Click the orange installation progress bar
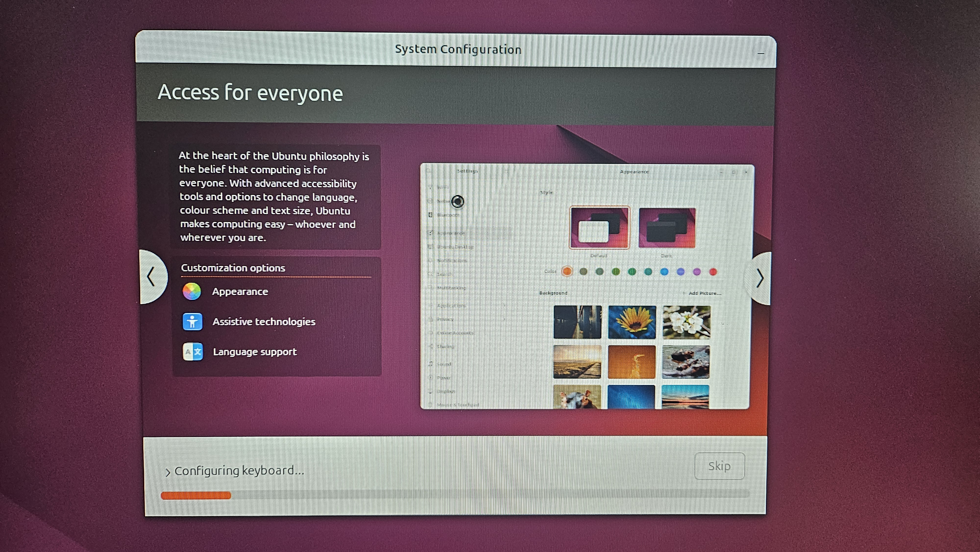 pyautogui.click(x=196, y=495)
